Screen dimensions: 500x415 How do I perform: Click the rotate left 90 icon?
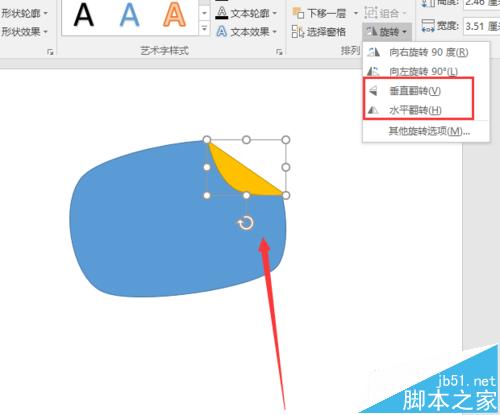(373, 71)
